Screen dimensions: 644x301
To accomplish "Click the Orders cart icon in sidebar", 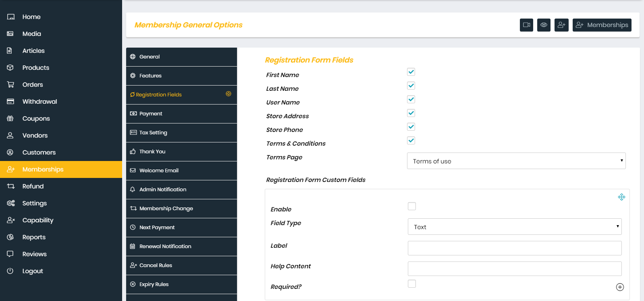I will click(10, 85).
